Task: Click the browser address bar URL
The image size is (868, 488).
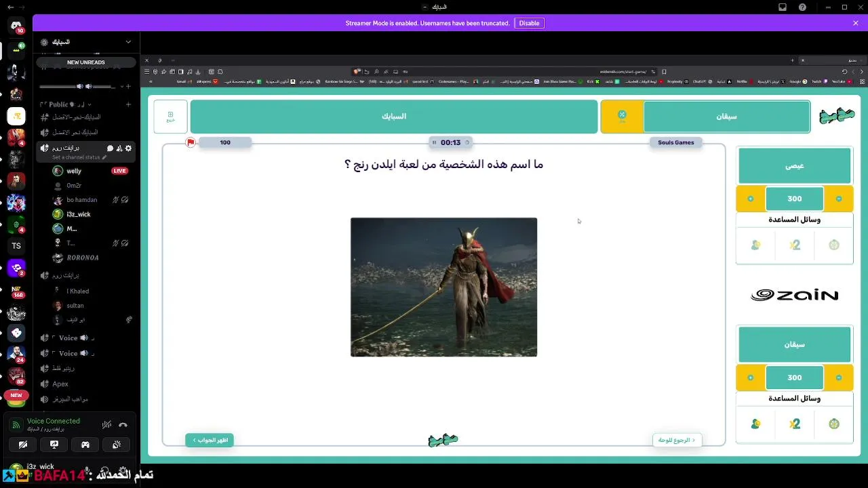Action: pos(623,71)
